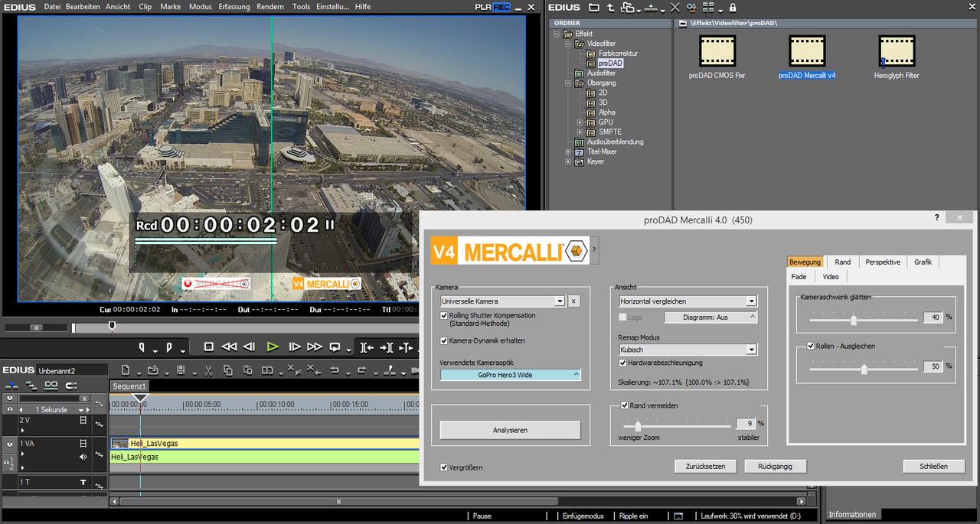Play the video in the player
The image size is (980, 524).
[x=272, y=347]
